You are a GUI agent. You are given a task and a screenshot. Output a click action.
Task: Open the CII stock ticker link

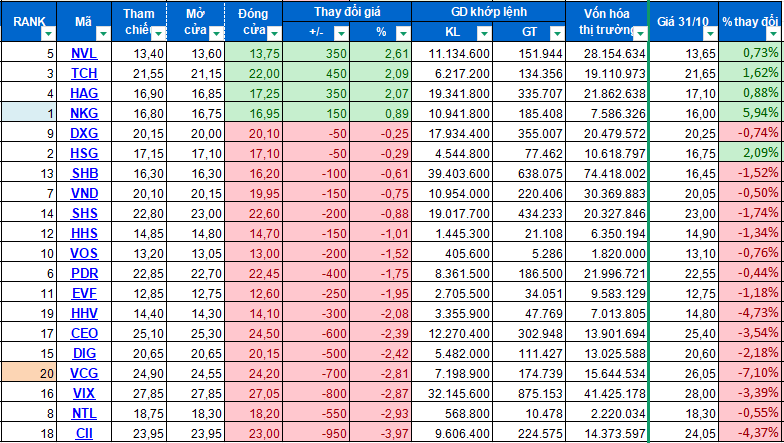point(84,434)
